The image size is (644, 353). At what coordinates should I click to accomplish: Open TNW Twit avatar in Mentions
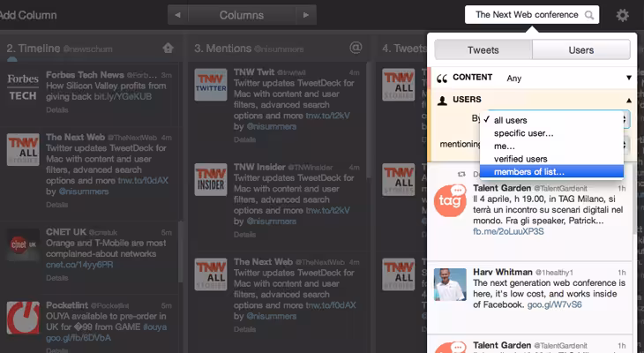[x=211, y=85]
